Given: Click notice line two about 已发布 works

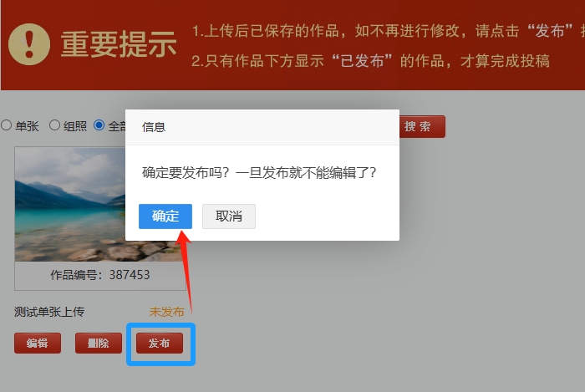Looking at the screenshot, I should tap(370, 61).
